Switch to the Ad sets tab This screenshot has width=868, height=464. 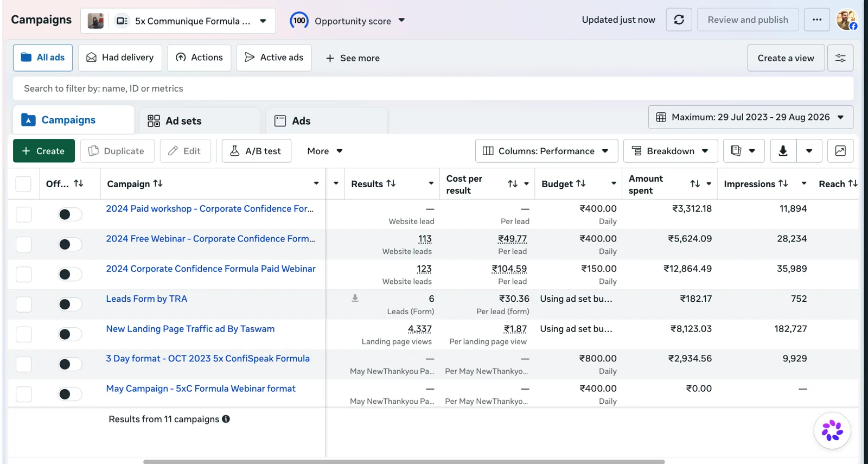point(200,120)
